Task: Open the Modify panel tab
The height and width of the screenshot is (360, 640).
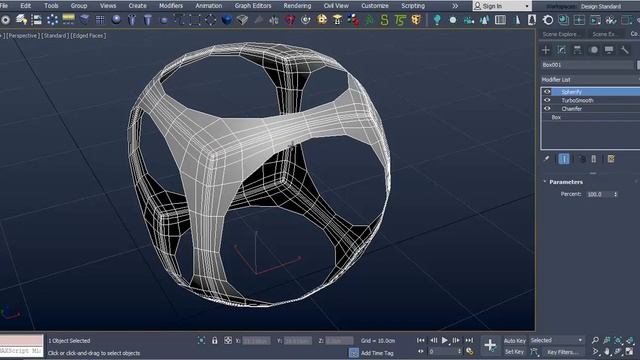Action: [562, 50]
